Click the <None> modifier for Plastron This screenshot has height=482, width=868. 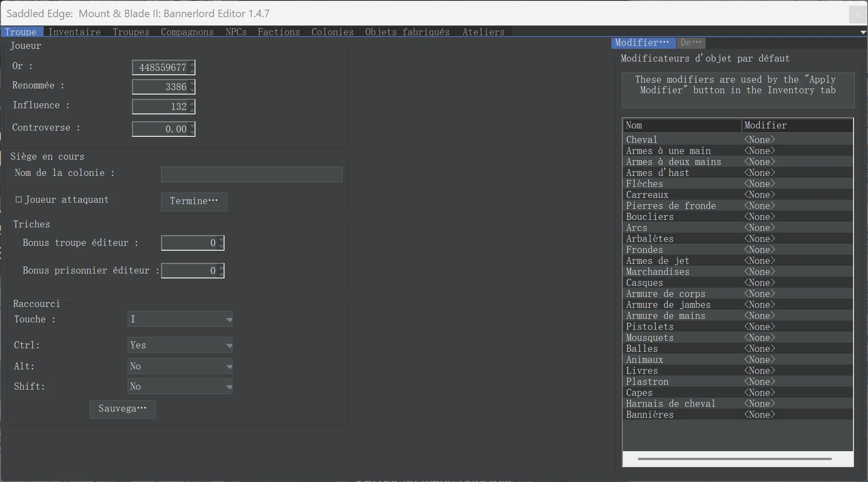[760, 382]
